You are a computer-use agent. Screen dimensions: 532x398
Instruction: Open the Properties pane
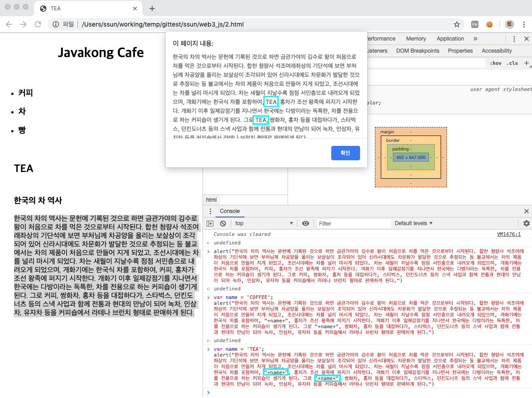tap(460, 51)
